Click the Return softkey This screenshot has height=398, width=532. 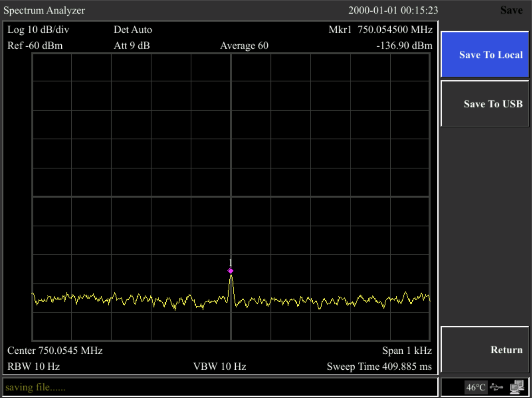[x=485, y=350]
